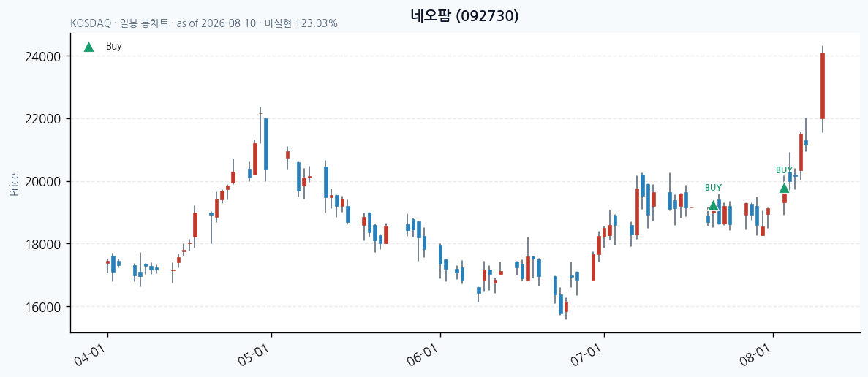Select the chart title 네오팜 (092730)
The width and height of the screenshot is (868, 377).
click(465, 16)
